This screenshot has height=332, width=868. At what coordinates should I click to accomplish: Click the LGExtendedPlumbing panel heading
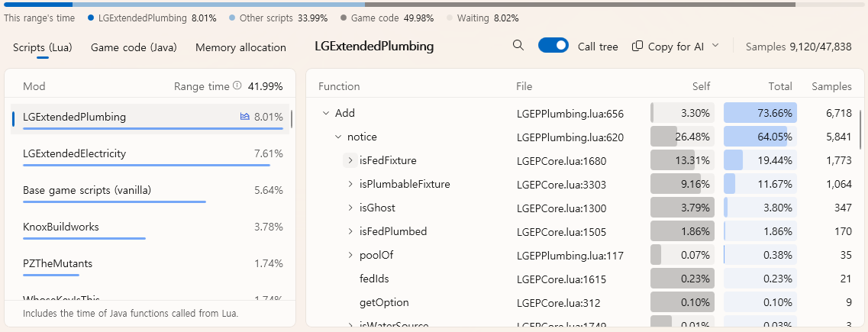coord(373,47)
